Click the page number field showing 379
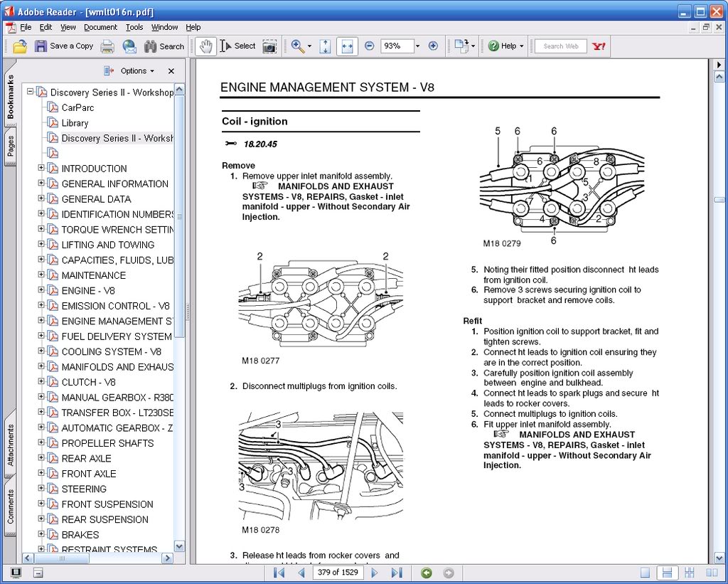The image size is (728, 584). click(338, 572)
